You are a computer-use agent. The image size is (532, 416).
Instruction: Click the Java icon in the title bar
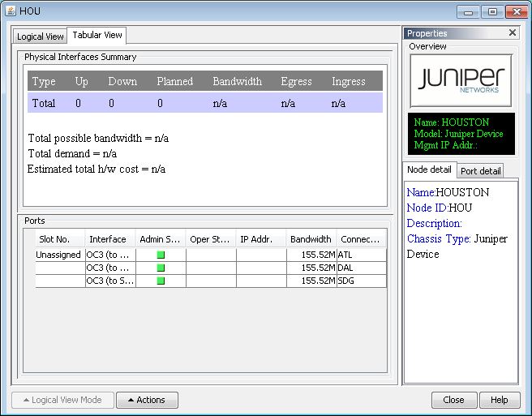tap(9, 11)
